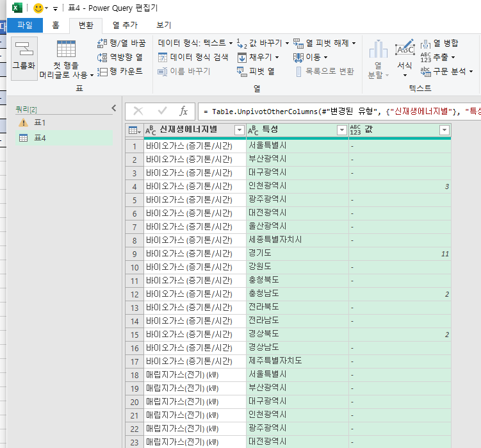The width and height of the screenshot is (481, 448).
Task: Click Replace Values (값 바꾸기) icon
Action: (x=241, y=44)
